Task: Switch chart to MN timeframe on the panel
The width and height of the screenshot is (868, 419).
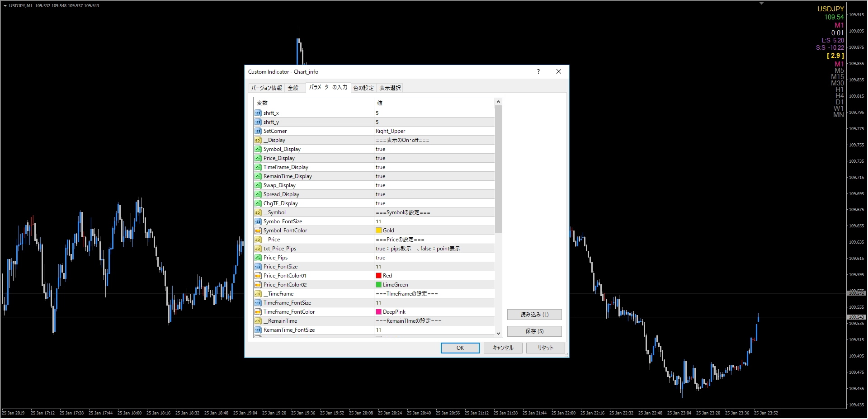Action: (839, 115)
